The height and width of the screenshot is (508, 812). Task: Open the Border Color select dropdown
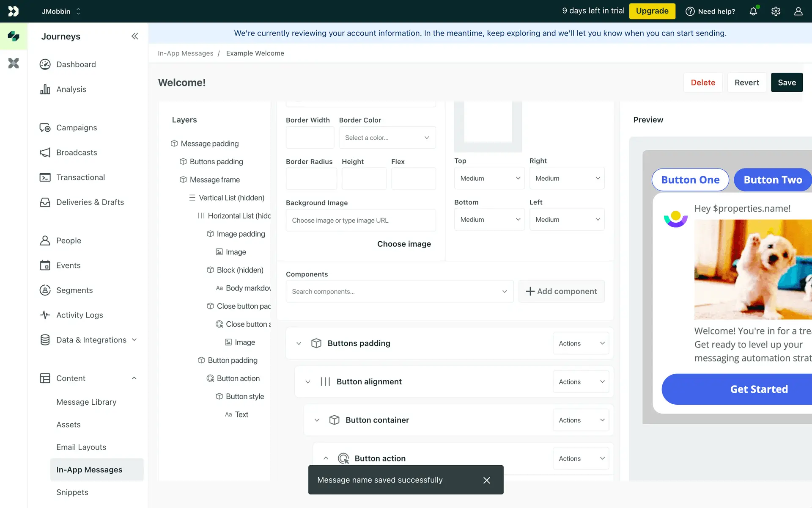coord(387,138)
